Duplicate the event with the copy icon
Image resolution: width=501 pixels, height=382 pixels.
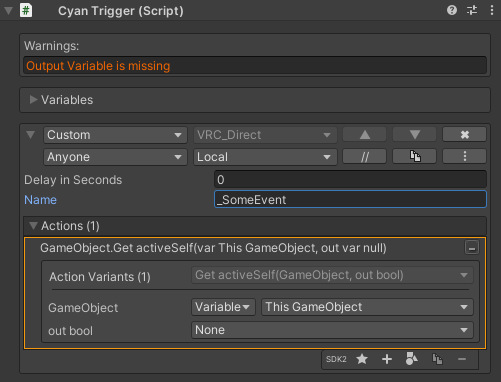414,156
